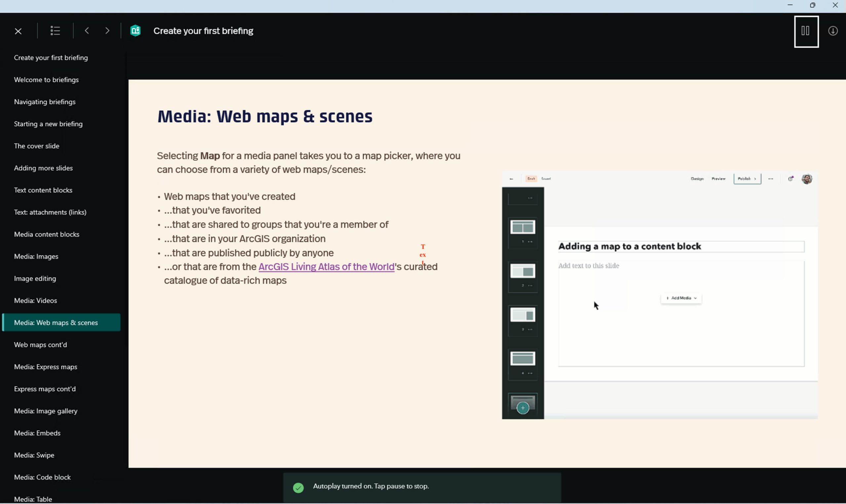Select 'The cover slide' entry
Screen dimensions: 846x504
point(36,146)
